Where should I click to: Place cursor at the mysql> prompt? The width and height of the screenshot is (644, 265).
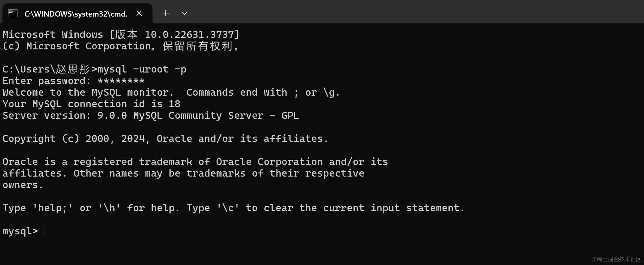tap(44, 231)
